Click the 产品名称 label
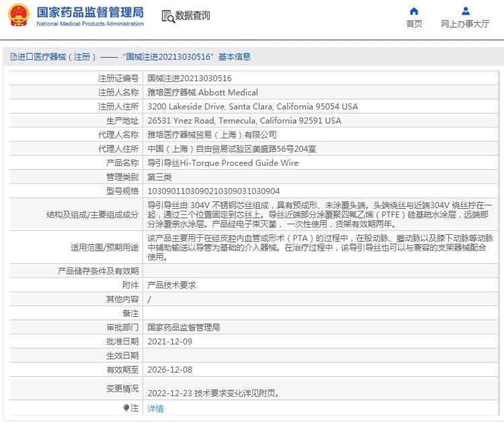 coord(122,163)
